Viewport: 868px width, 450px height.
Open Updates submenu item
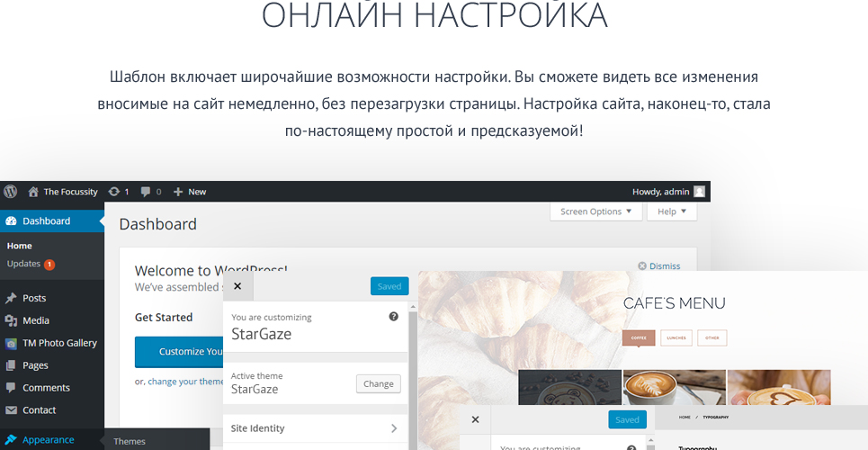(x=31, y=265)
